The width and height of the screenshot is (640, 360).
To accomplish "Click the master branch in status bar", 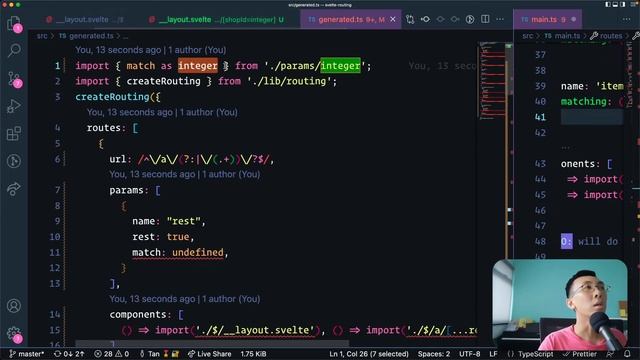I will click(27, 354).
